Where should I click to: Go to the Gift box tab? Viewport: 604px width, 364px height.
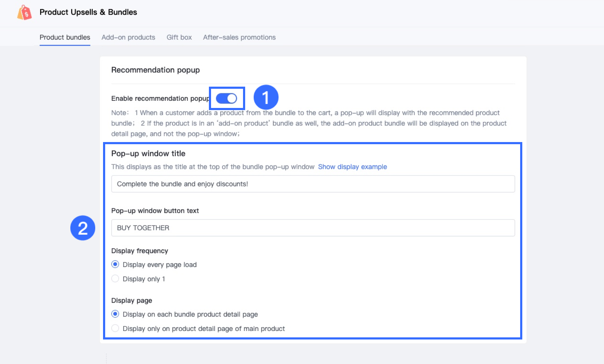pyautogui.click(x=179, y=37)
